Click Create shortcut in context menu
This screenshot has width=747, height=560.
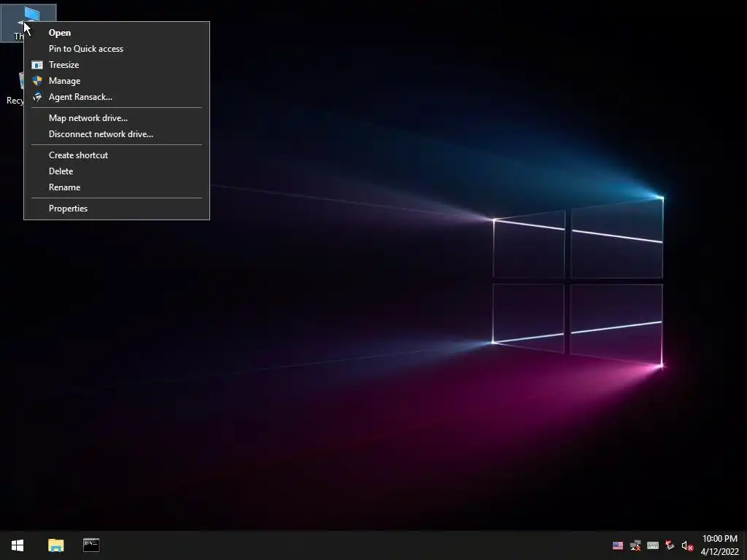click(x=117, y=155)
